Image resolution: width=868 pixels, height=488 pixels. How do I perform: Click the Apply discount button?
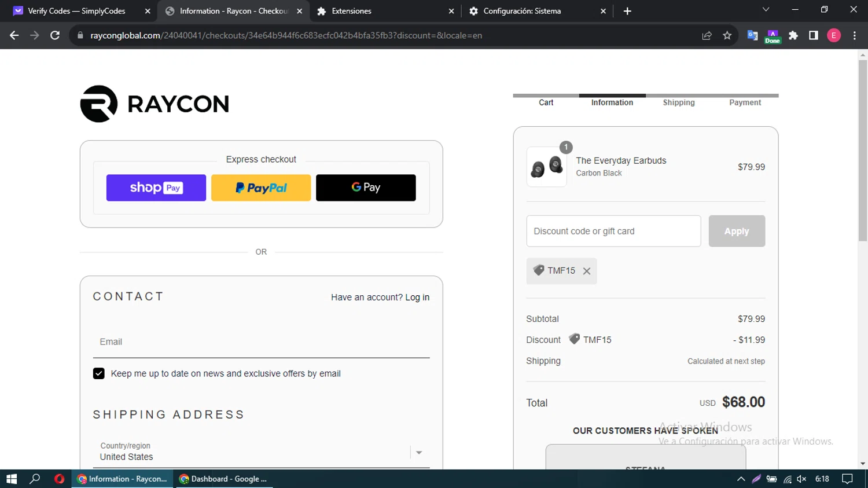(x=737, y=231)
